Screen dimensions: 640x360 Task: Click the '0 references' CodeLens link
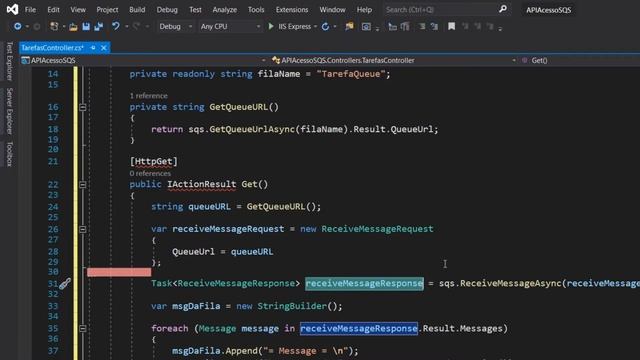[150, 173]
